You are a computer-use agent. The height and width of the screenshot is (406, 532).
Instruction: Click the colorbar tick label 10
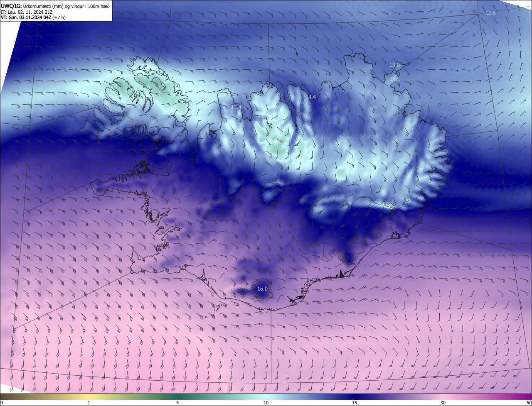click(266, 403)
